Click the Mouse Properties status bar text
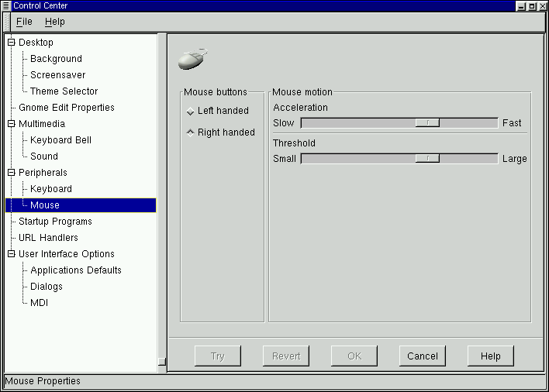This screenshot has height=392, width=549. [43, 381]
